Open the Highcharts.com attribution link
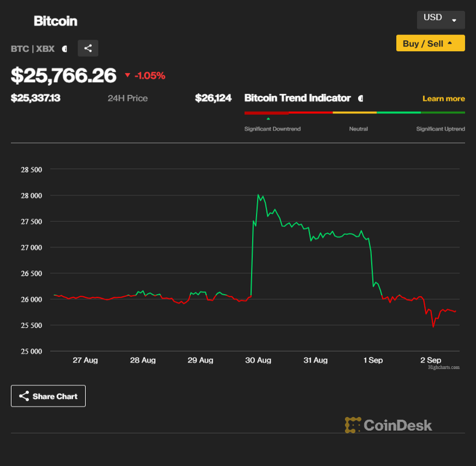Viewport: 476px width, 466px height. (444, 367)
